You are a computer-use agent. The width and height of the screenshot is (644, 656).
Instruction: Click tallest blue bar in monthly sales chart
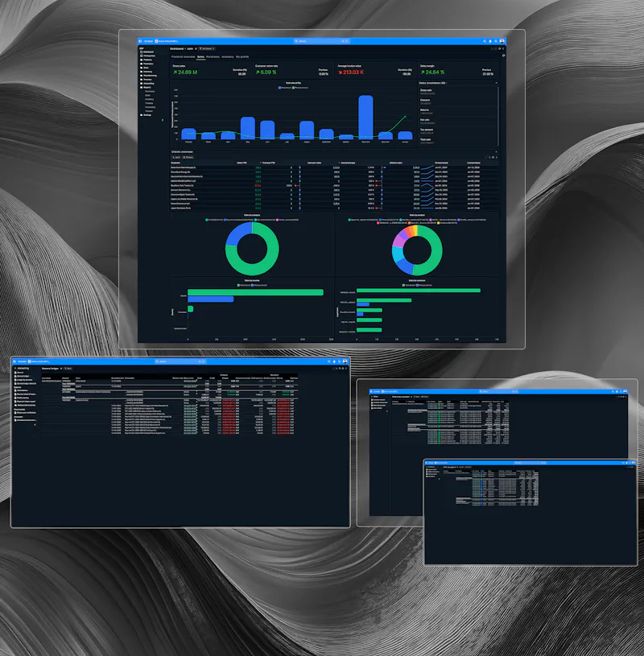(365, 118)
